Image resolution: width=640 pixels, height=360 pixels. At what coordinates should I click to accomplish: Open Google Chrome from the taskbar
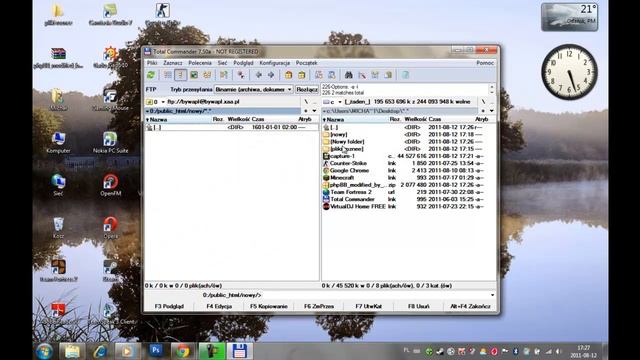coord(183,351)
